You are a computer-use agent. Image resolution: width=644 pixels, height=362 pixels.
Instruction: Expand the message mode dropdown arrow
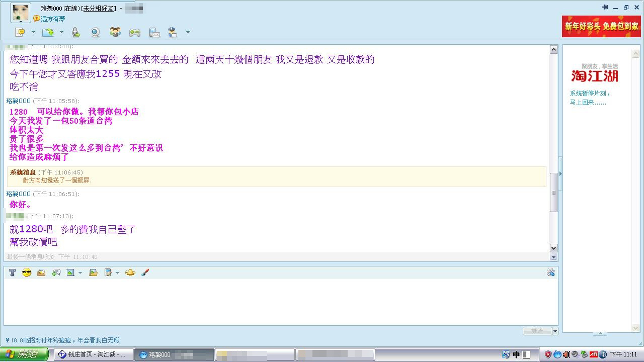point(33,32)
